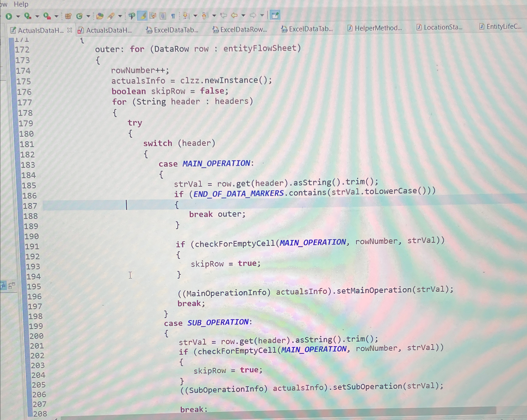Open the Help menu
Image resolution: width=527 pixels, height=420 pixels.
(21, 4)
